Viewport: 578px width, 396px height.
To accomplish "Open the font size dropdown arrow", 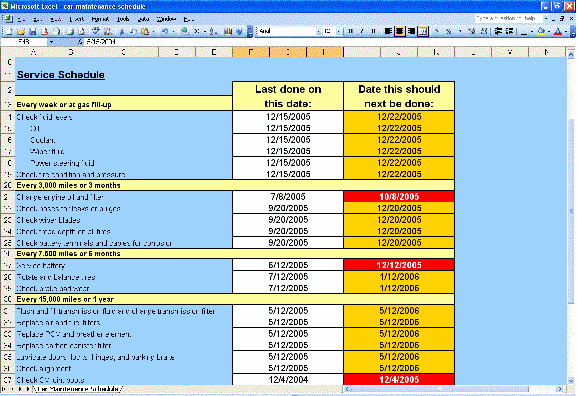I will 338,31.
